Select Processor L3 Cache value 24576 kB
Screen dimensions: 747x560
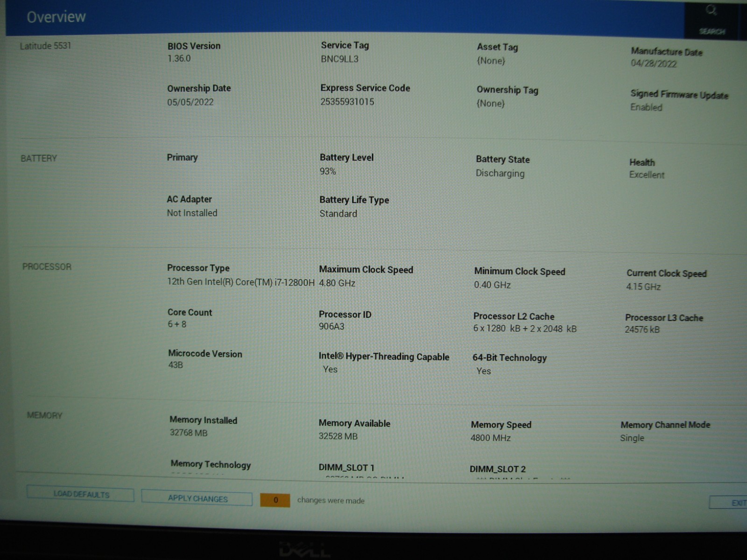(642, 329)
